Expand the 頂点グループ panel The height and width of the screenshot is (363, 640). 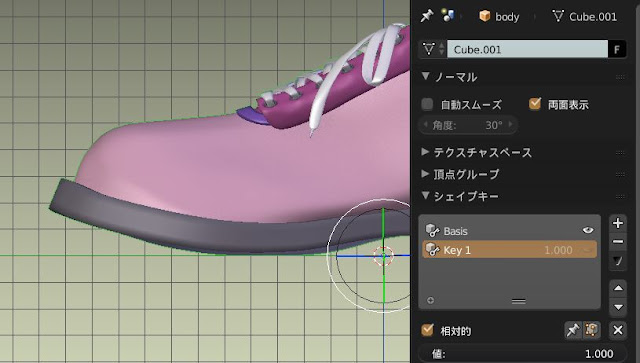pyautogui.click(x=460, y=174)
